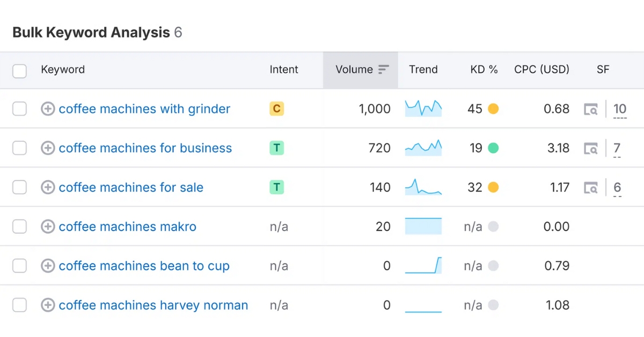
Task: Click plus icon beside 'coffee machines bean to cup'
Action: coord(48,266)
